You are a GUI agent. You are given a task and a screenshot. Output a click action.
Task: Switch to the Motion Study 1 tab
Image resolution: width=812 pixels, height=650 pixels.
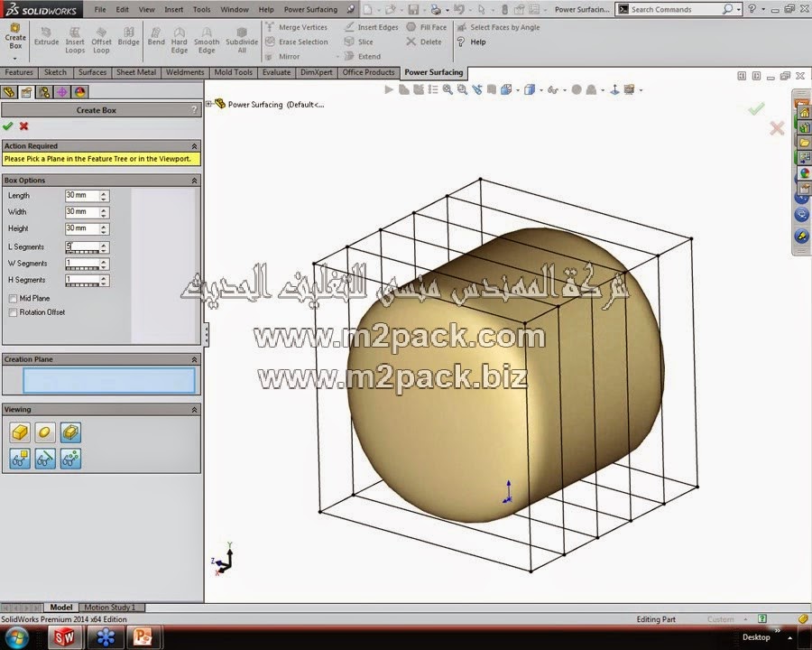pos(110,607)
